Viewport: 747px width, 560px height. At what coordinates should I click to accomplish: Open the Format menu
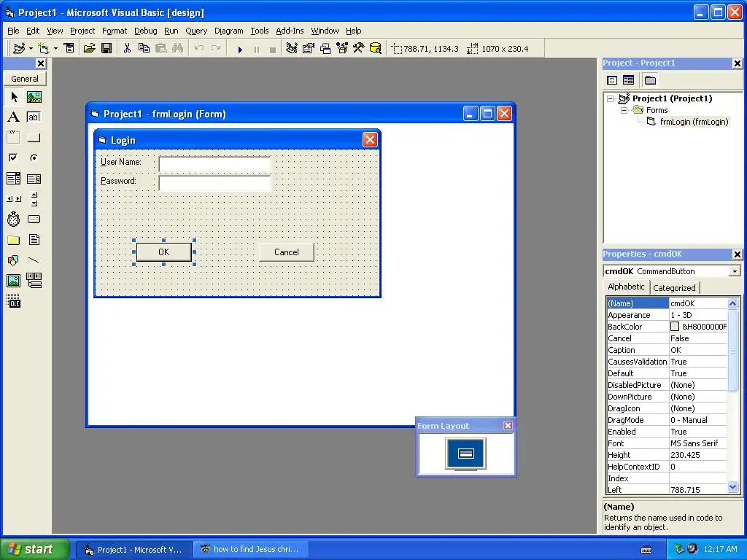pos(115,31)
